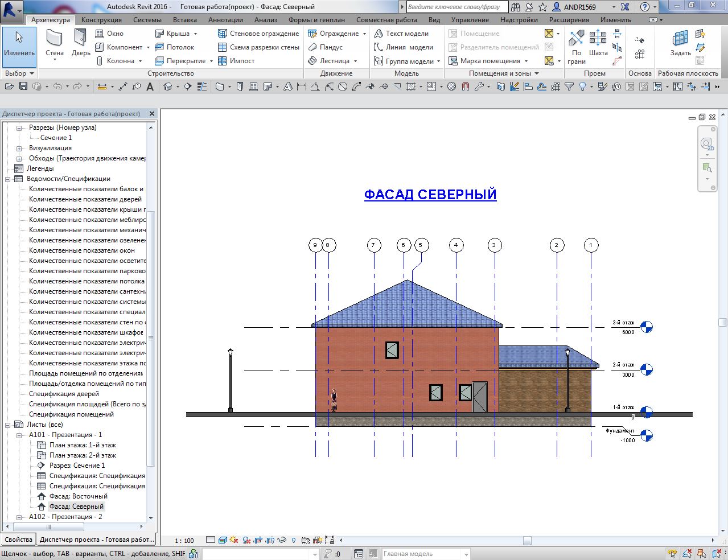Screen dimensions: 728x560
Task: Collapse the A101 - Презентация - 1 sheet node
Action: (x=19, y=435)
